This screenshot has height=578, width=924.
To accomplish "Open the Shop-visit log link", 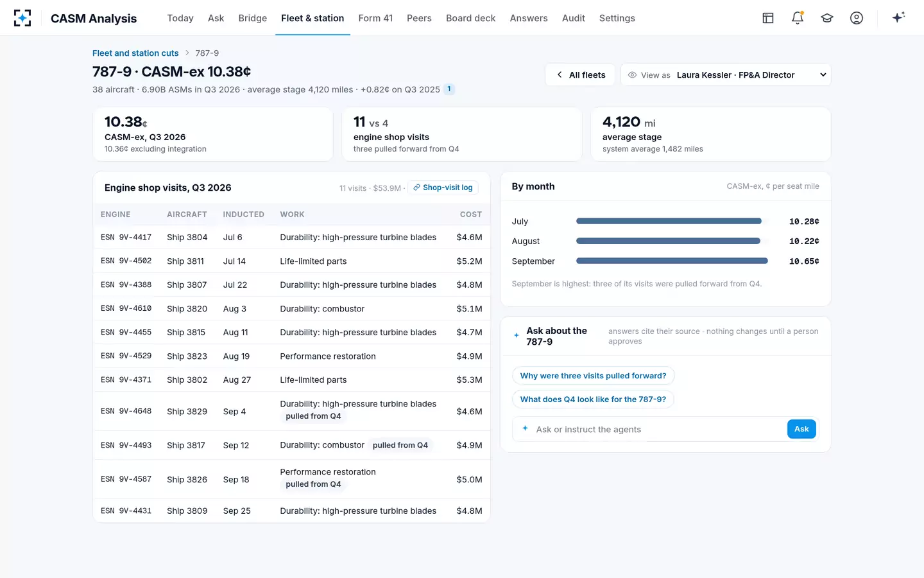I will [443, 188].
